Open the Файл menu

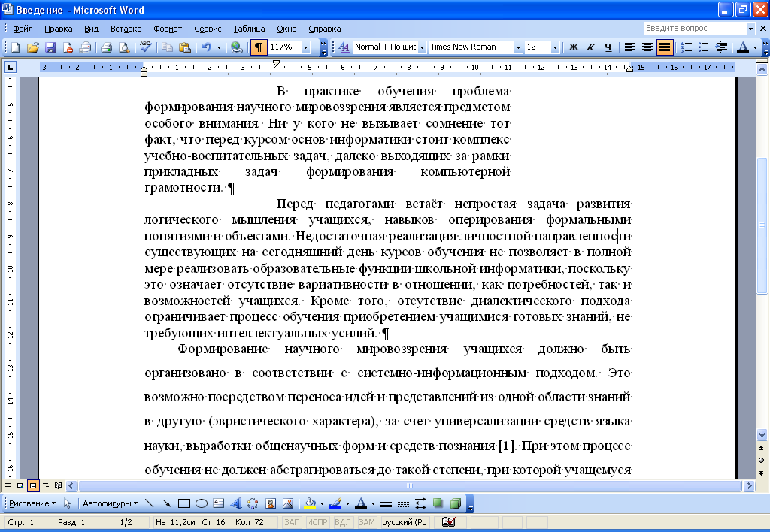[23, 29]
